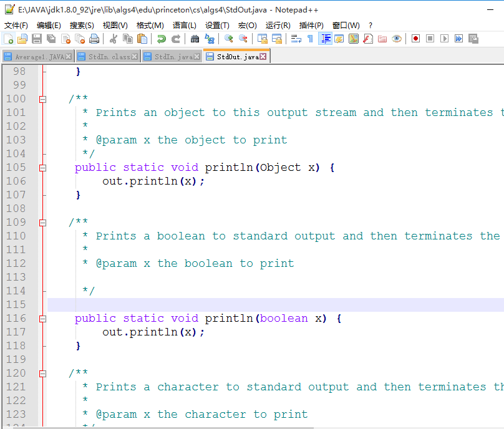Click the Open file folder icon
The image size is (504, 429).
click(22, 39)
